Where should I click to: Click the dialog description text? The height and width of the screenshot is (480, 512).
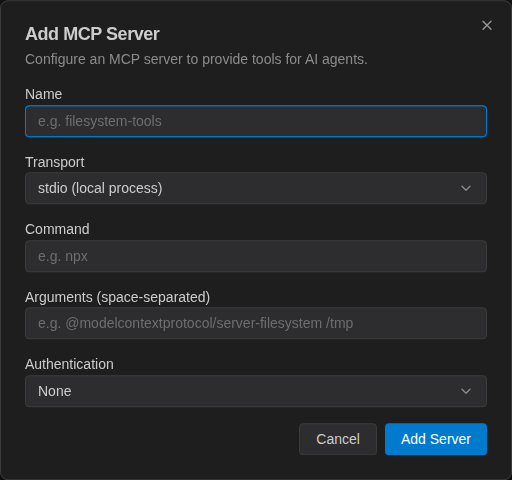click(x=196, y=60)
